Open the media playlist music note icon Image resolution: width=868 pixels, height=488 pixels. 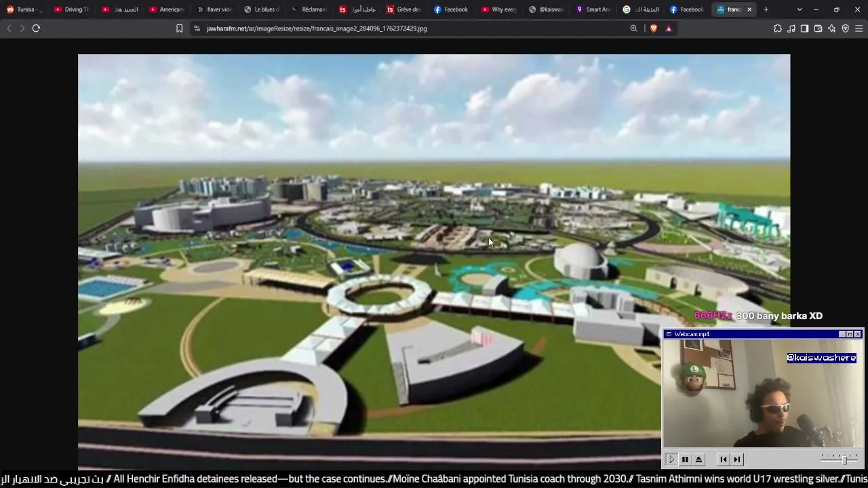tap(791, 28)
